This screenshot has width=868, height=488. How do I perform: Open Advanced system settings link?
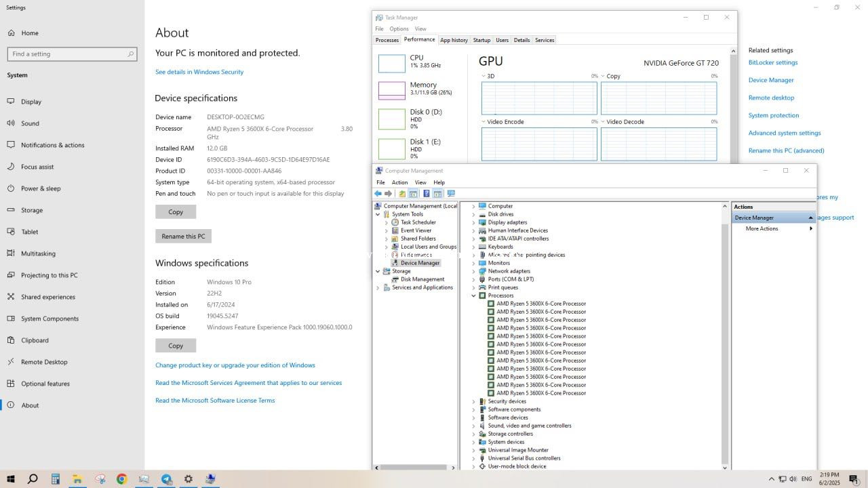click(x=785, y=133)
